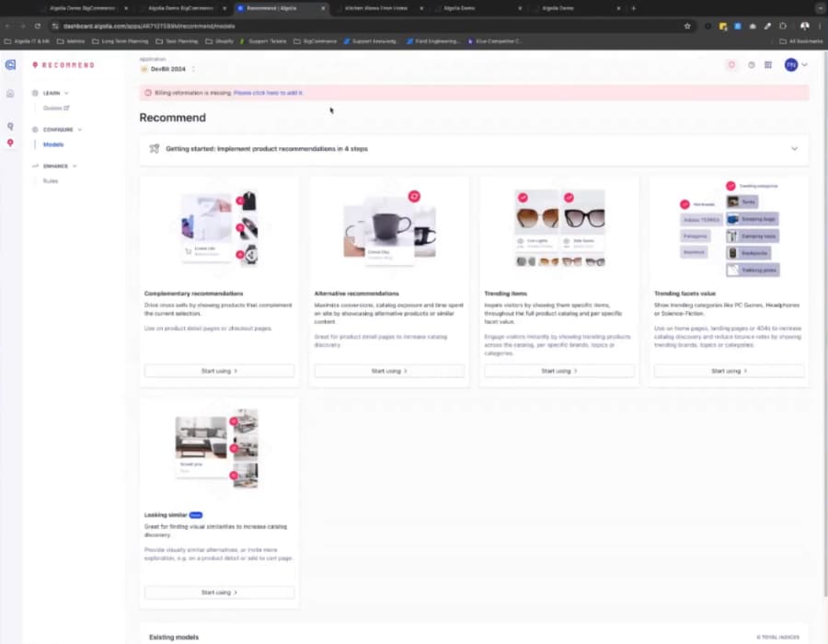This screenshot has height=644, width=828.
Task: Open the BigCommerce bookmarks folder
Action: pos(315,41)
